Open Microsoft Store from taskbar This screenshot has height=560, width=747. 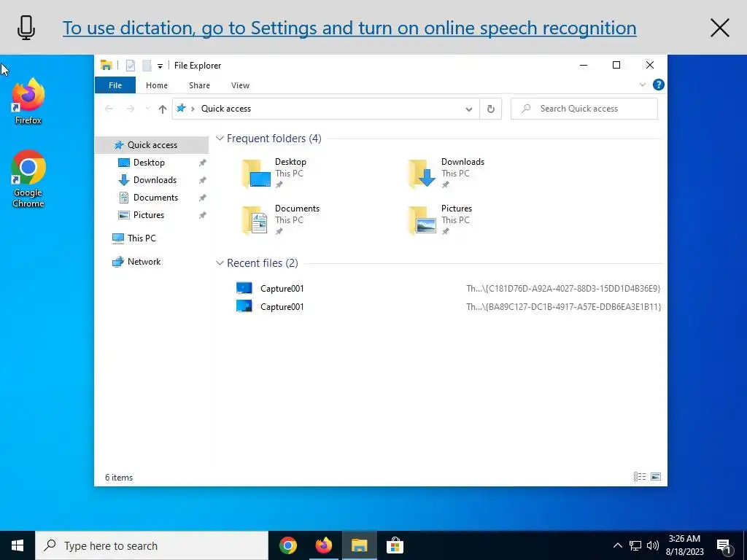point(395,545)
